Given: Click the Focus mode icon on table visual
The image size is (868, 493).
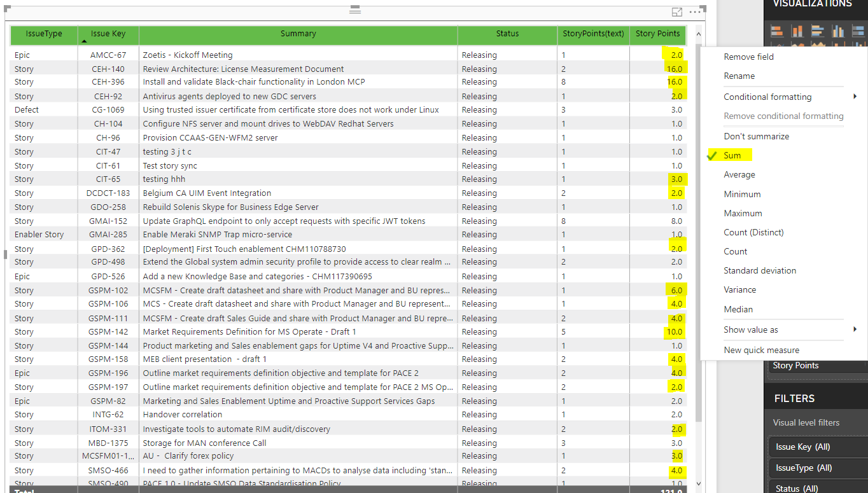Looking at the screenshot, I should (677, 12).
